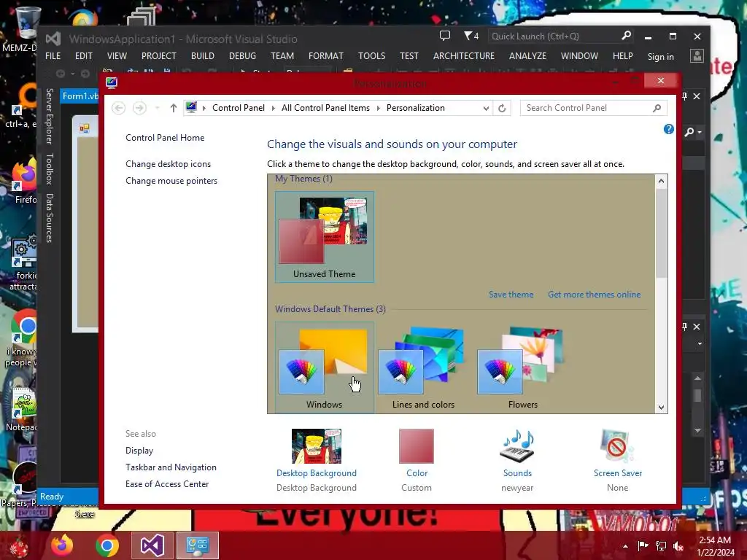Open the root breadcrumb arrow before Control Panel
This screenshot has height=560, width=747.
[204, 108]
